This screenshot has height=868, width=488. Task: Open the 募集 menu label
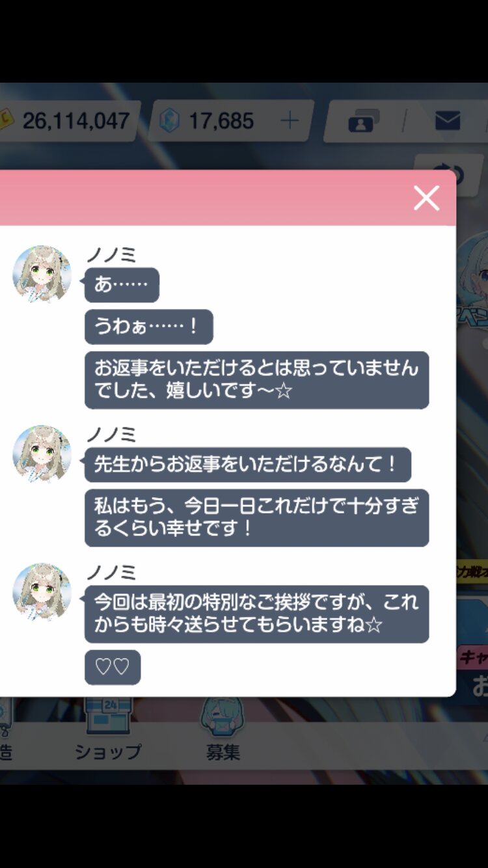click(x=223, y=752)
